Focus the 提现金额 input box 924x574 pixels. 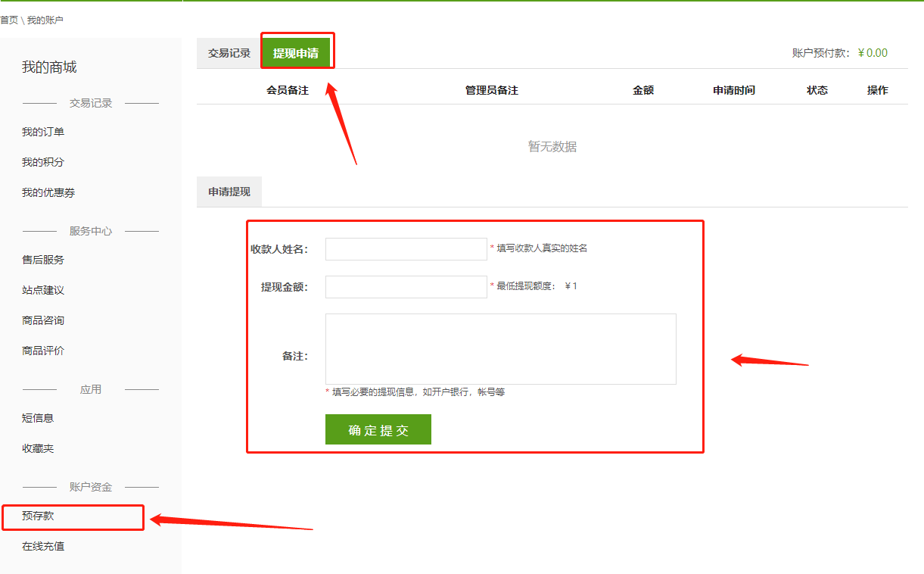pyautogui.click(x=406, y=287)
